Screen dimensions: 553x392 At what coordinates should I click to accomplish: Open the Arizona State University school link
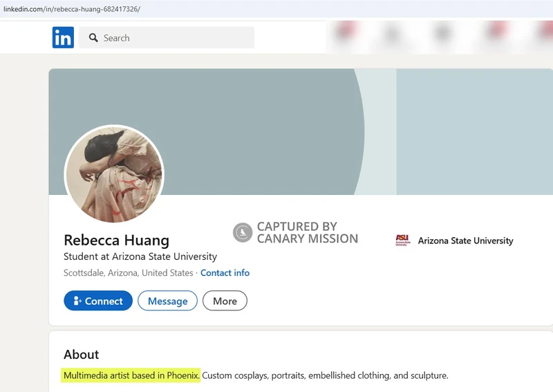coord(465,241)
